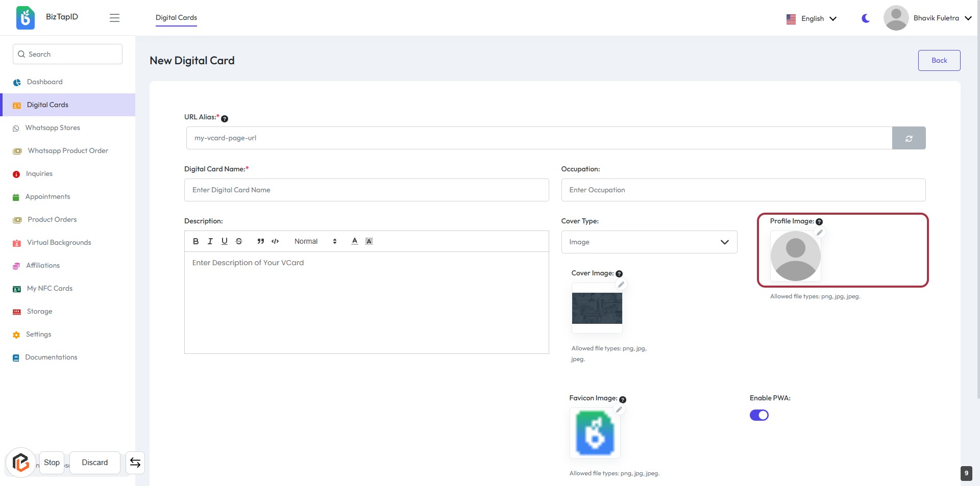
Task: Open Whatsapp Stores from the sidebar
Action: [53, 128]
